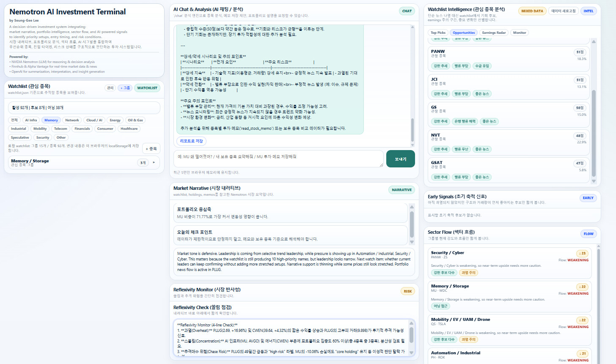Open the Top Picks tab
This screenshot has width=616, height=364.
pos(438,33)
